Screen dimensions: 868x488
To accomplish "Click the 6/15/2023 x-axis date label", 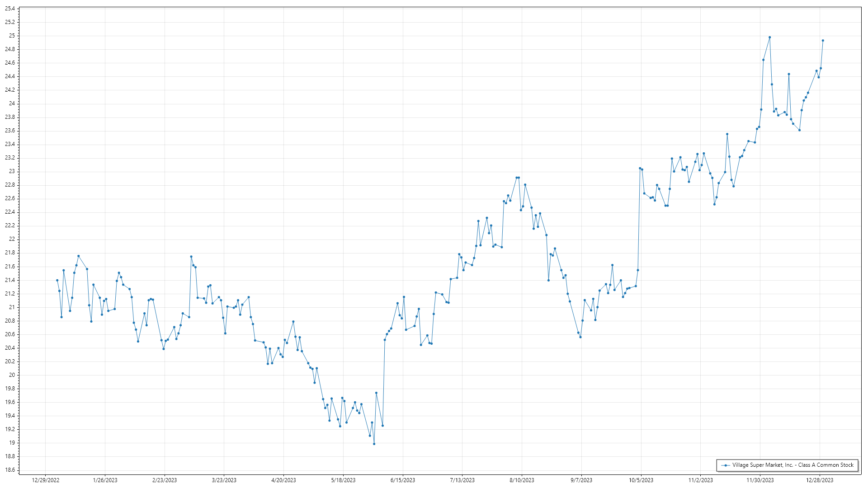I will click(403, 480).
